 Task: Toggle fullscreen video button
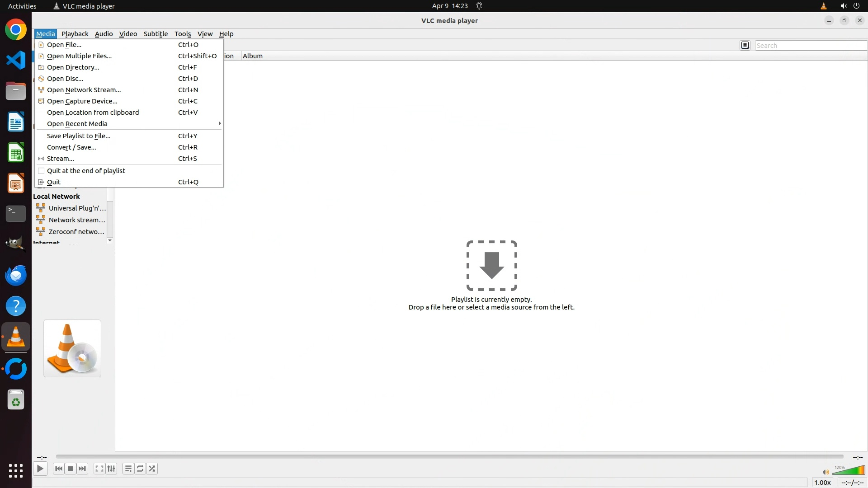[99, 469]
